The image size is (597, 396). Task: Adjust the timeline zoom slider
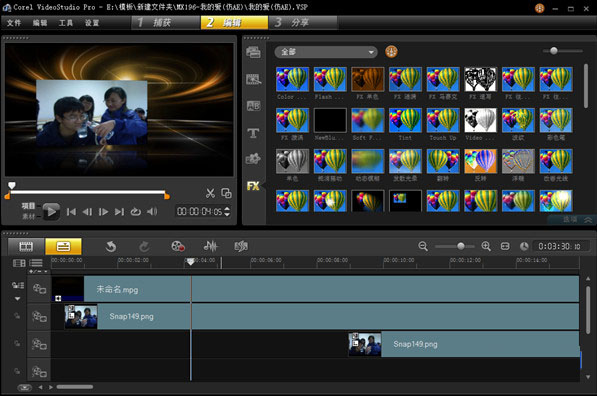coord(461,246)
